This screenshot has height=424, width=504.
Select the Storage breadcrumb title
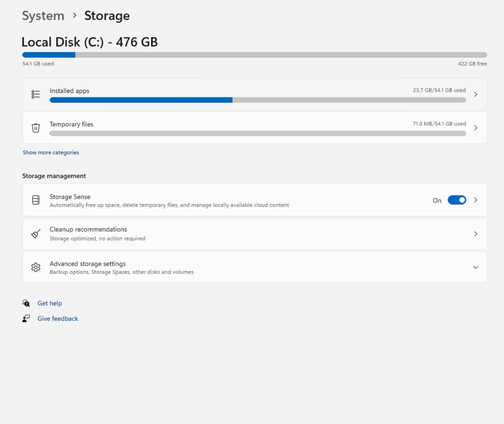tap(107, 16)
